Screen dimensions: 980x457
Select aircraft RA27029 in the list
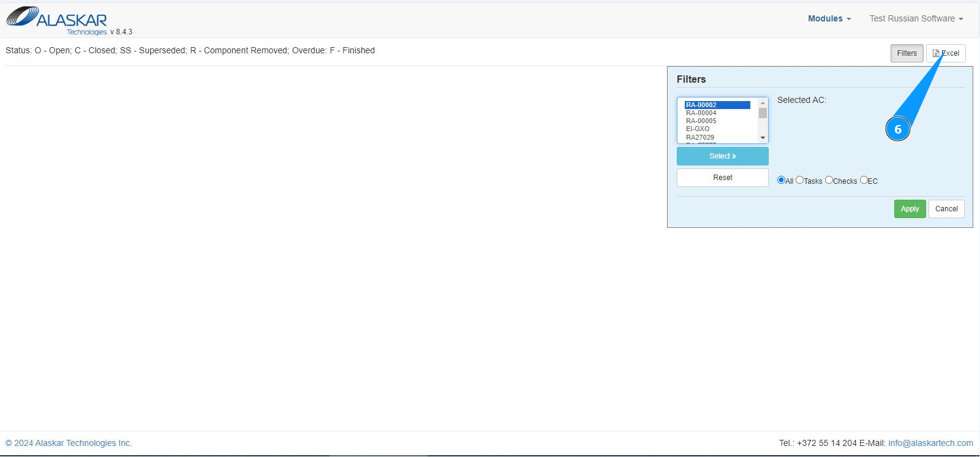[x=717, y=137]
